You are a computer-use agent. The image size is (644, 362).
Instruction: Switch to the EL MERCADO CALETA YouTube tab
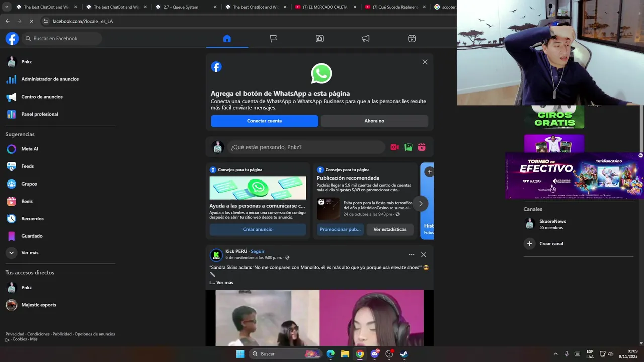pos(326,7)
